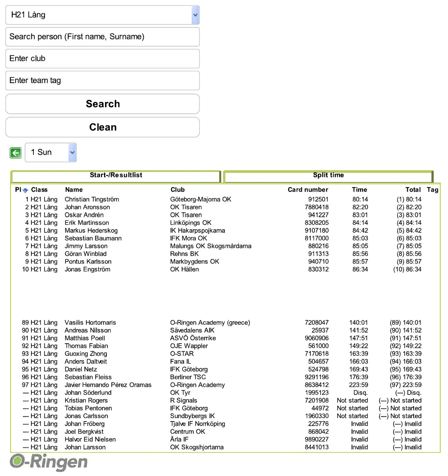Select Matthias Poell in the result list
Screen dimensions: 448x476
coord(85,338)
